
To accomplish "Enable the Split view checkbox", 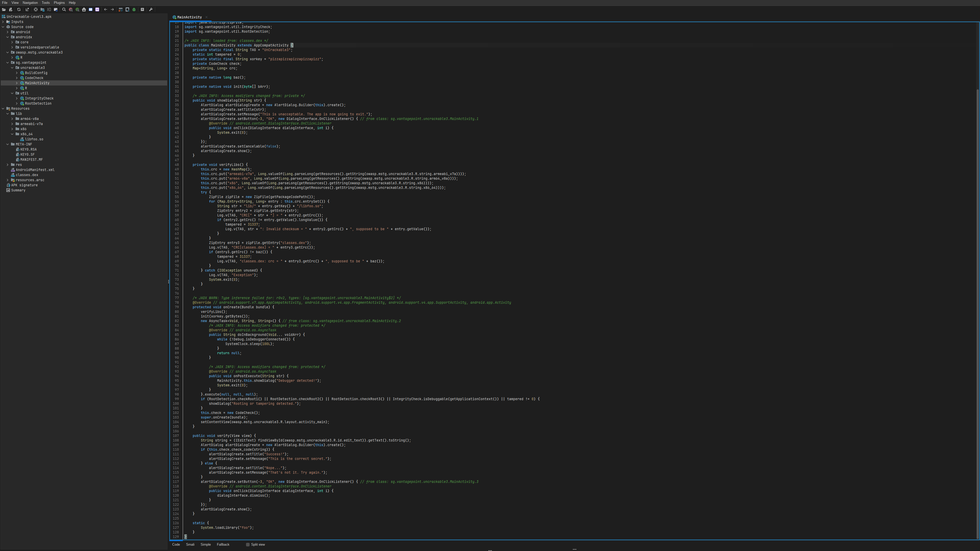I will (248, 545).
